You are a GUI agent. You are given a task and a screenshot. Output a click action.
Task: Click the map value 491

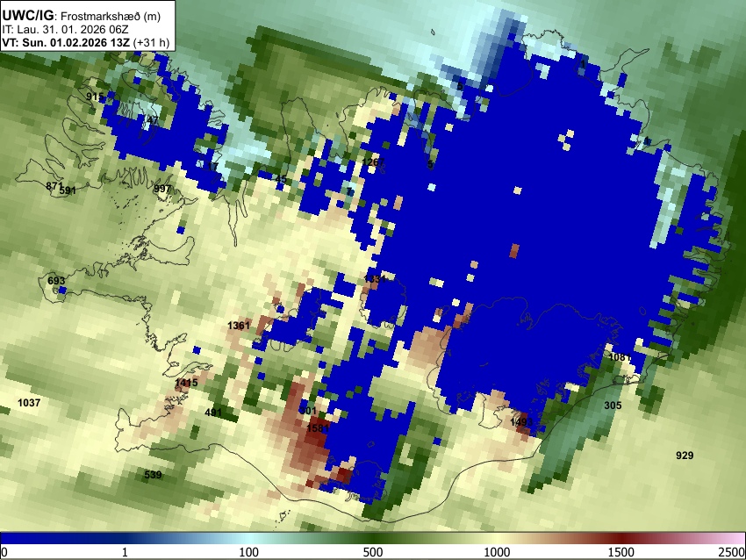coord(213,412)
